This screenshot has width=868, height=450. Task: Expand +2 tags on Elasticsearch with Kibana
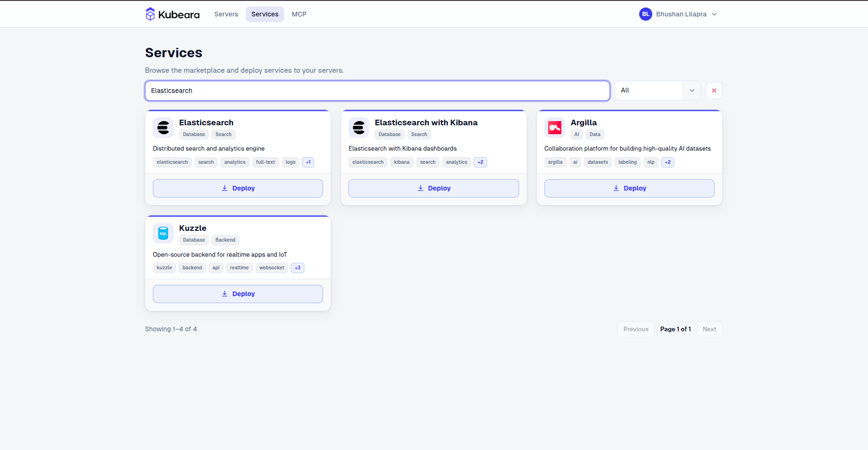point(481,162)
